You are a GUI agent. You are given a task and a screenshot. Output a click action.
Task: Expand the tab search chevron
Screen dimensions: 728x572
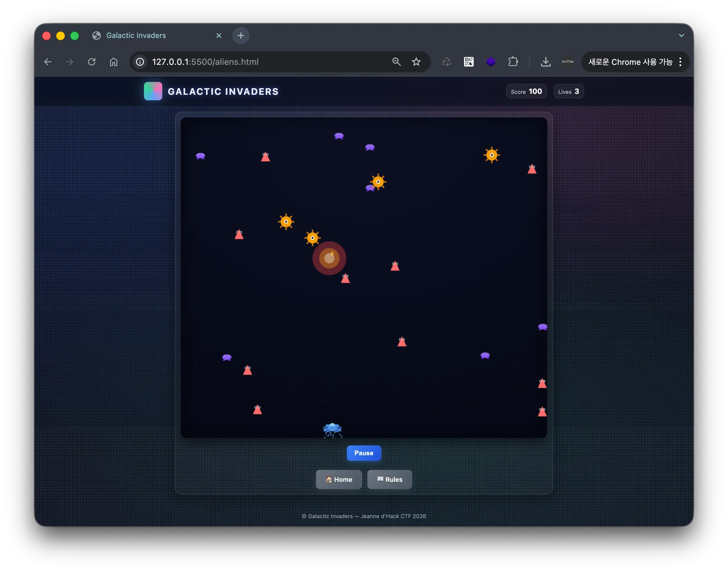pos(681,36)
